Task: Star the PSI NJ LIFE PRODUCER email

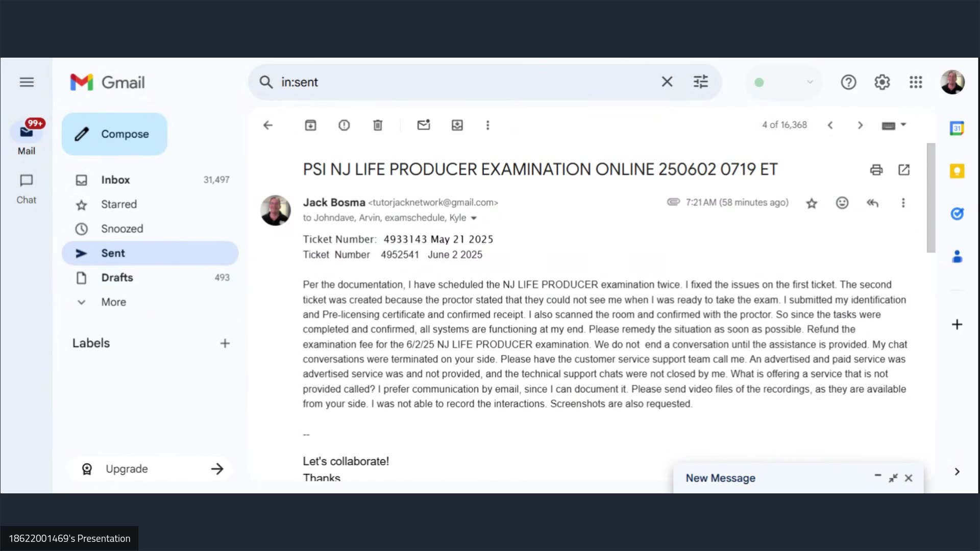Action: pos(812,203)
